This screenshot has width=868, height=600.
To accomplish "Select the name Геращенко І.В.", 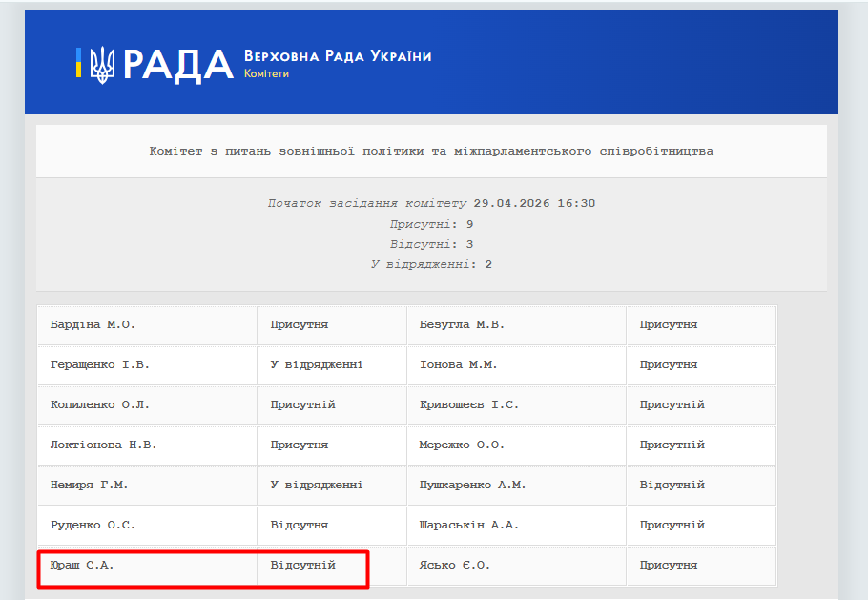I will click(x=99, y=364).
